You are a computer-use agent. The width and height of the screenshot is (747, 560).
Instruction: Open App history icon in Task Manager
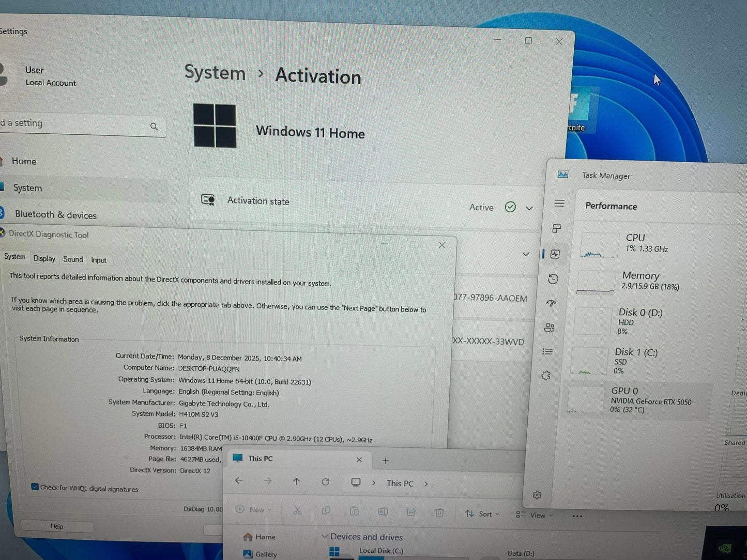(x=553, y=279)
